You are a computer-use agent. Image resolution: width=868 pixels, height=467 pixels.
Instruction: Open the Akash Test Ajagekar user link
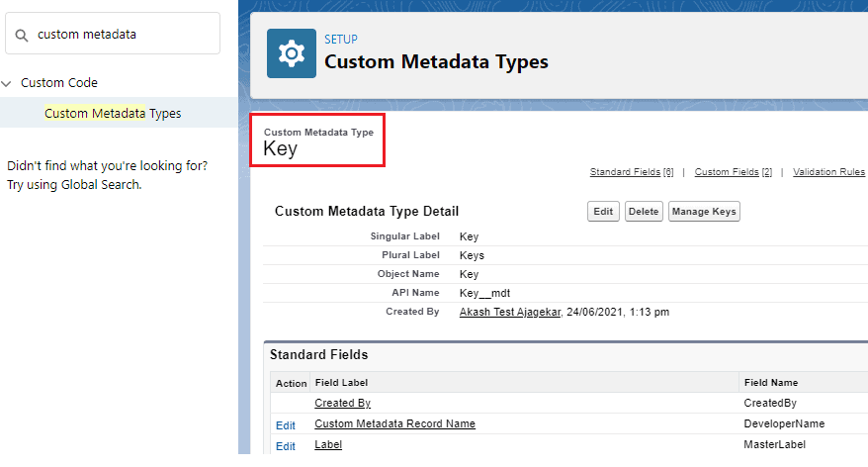coord(510,312)
